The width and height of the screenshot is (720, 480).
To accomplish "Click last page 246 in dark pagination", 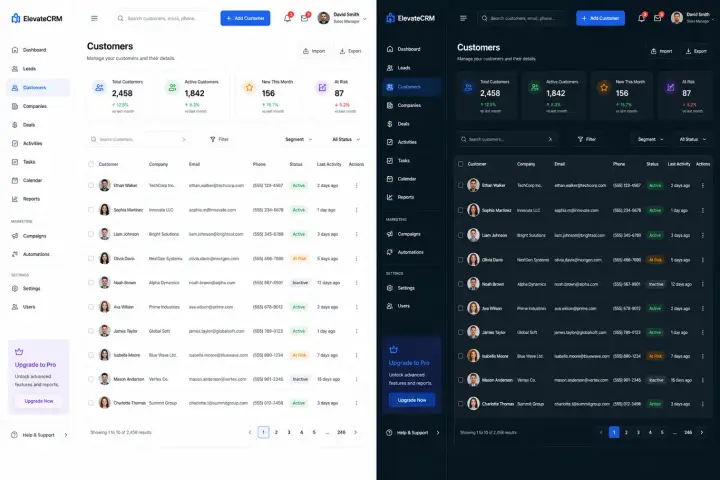I will pos(688,432).
